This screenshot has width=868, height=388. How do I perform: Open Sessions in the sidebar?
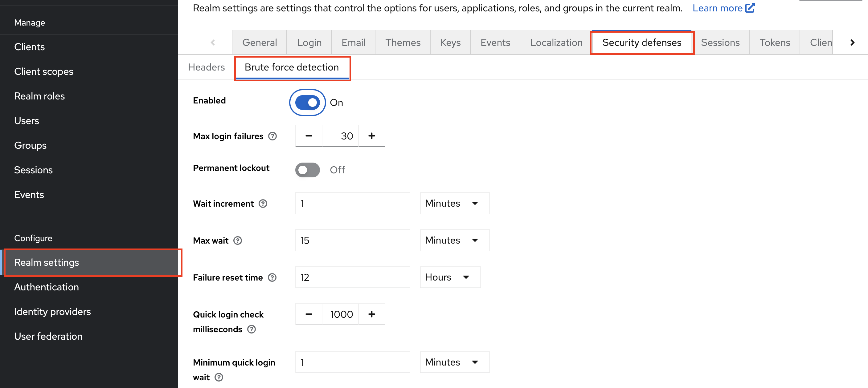(x=89, y=170)
